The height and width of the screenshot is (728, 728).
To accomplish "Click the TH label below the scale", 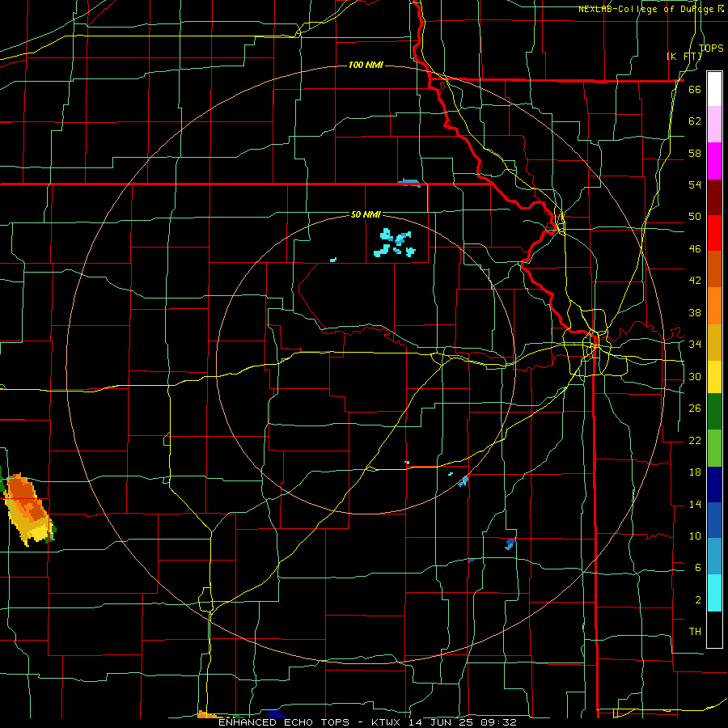I will click(x=695, y=632).
